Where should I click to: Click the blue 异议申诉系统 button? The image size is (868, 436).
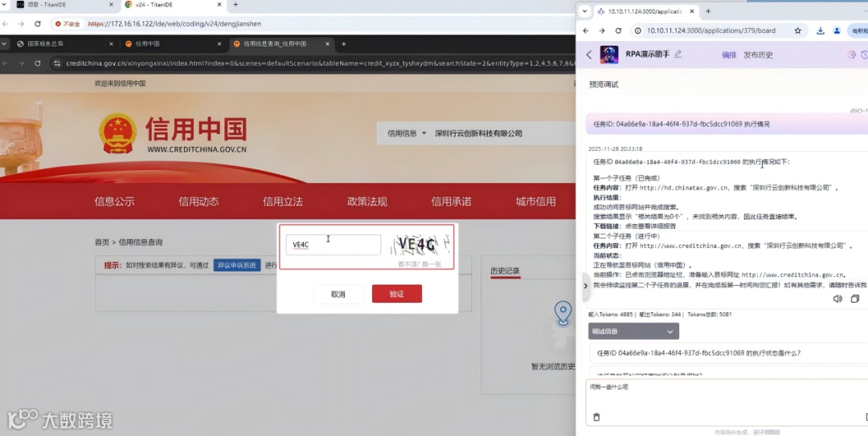[237, 265]
